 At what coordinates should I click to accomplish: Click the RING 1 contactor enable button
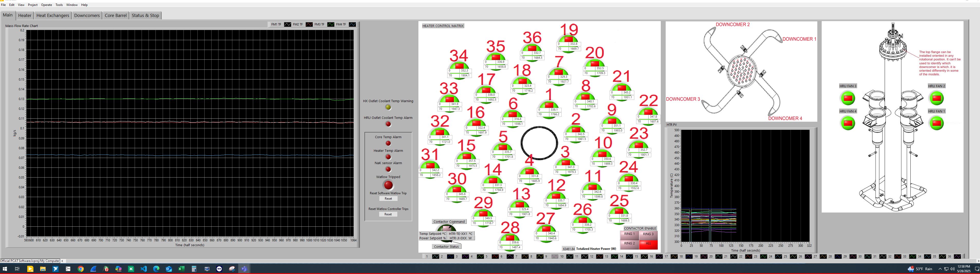click(629, 234)
